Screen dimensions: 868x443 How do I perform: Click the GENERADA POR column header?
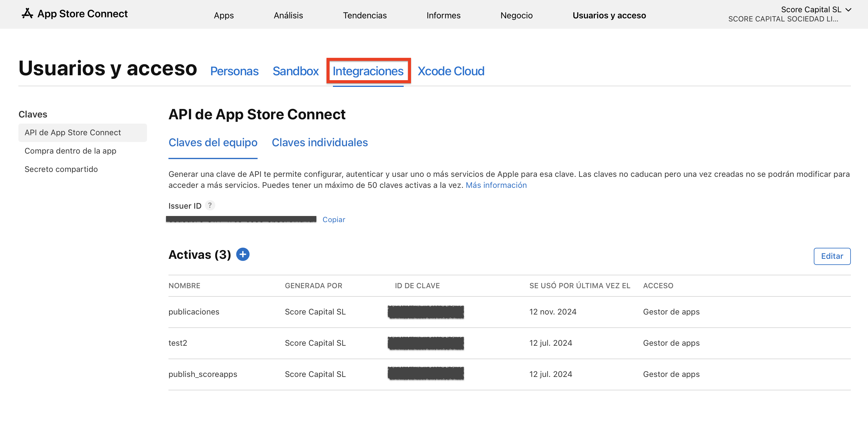313,285
